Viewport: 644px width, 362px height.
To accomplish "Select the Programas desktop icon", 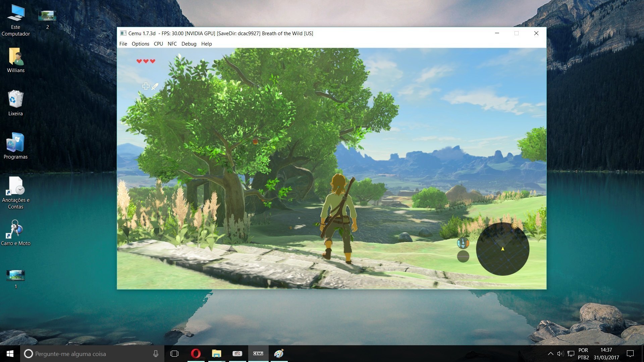I will [x=15, y=146].
